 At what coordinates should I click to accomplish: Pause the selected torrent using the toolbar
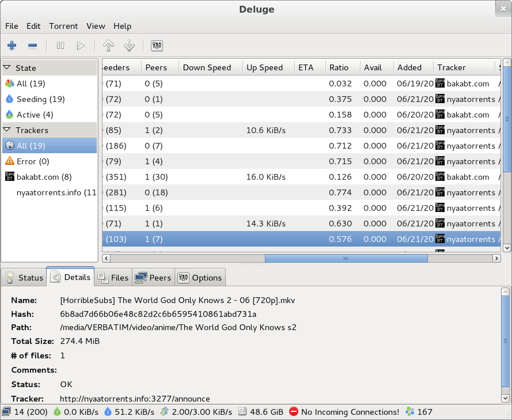tap(60, 46)
